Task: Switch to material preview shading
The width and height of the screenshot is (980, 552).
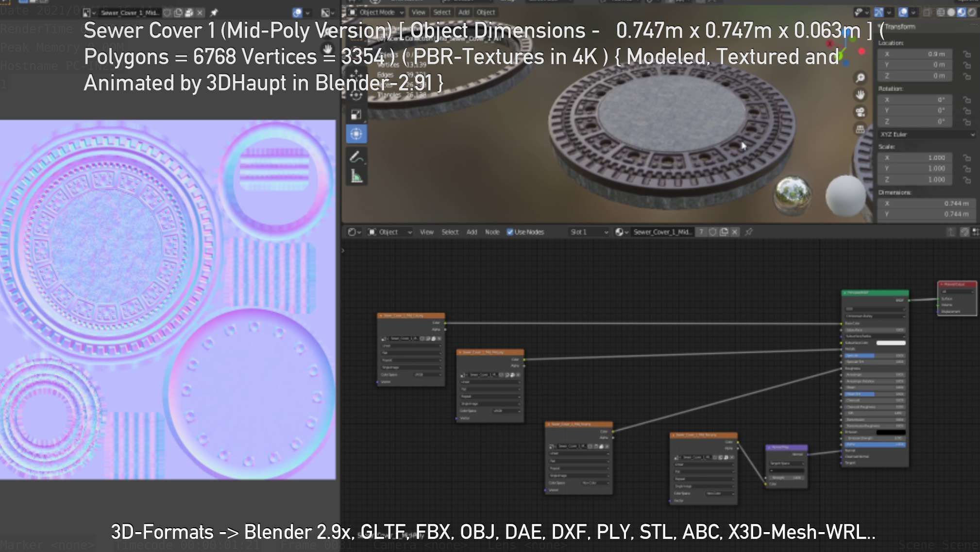Action: coord(961,13)
